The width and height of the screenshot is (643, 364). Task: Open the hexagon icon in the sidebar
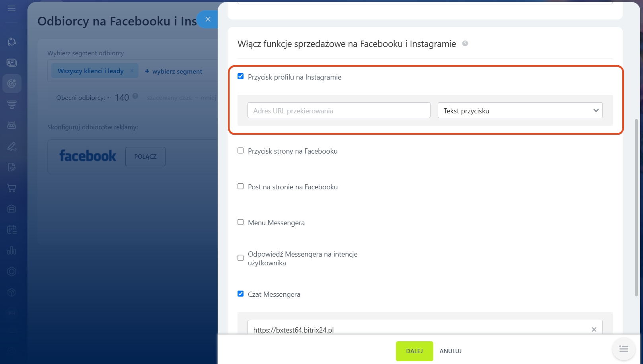tap(12, 271)
